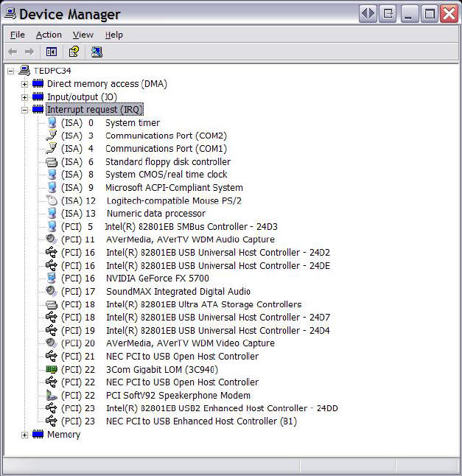462x476 pixels.
Task: Click the NVIDIA GeForce FX 5700 display icon
Action: point(52,278)
